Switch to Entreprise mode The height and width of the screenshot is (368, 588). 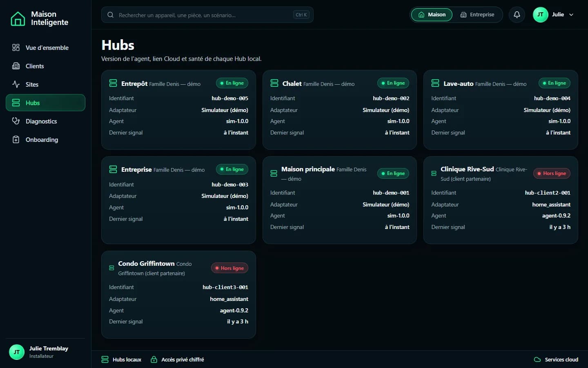click(x=477, y=15)
